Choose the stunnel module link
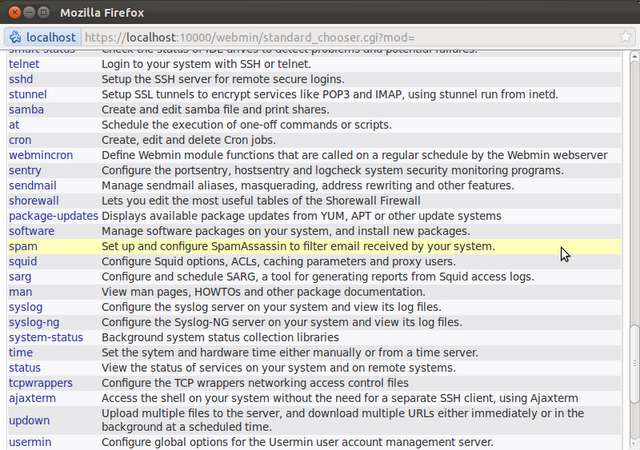The image size is (640, 450). click(x=28, y=94)
